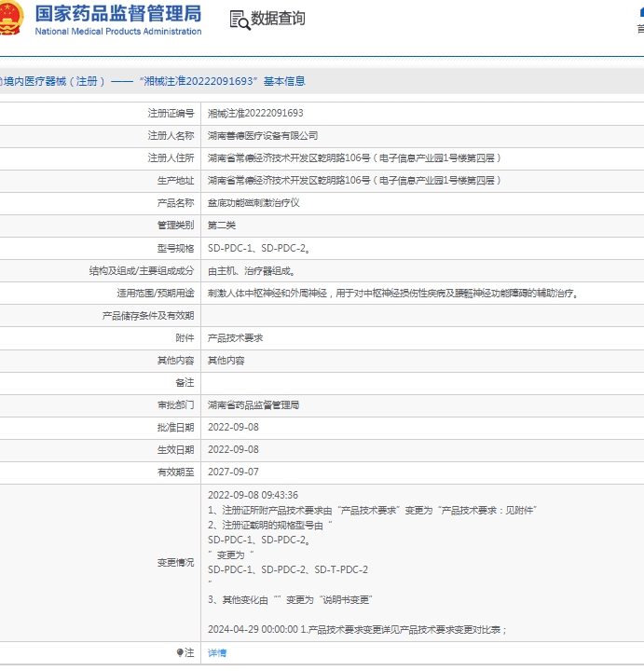Click the 附件 label
This screenshot has height=671, width=644.
[185, 338]
